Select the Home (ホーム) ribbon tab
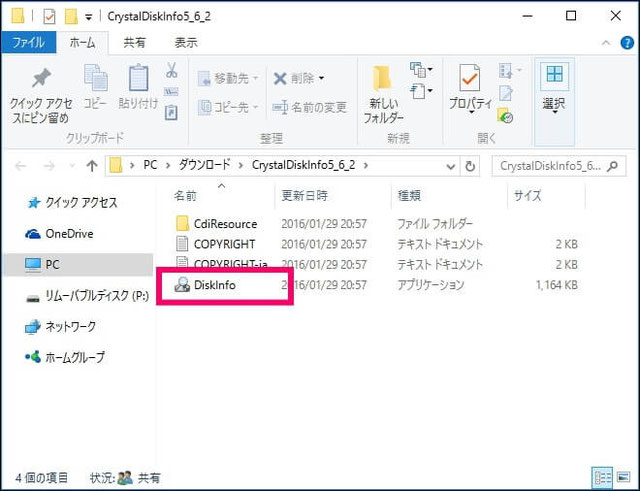Viewport: 640px width, 491px height. pyautogui.click(x=82, y=42)
